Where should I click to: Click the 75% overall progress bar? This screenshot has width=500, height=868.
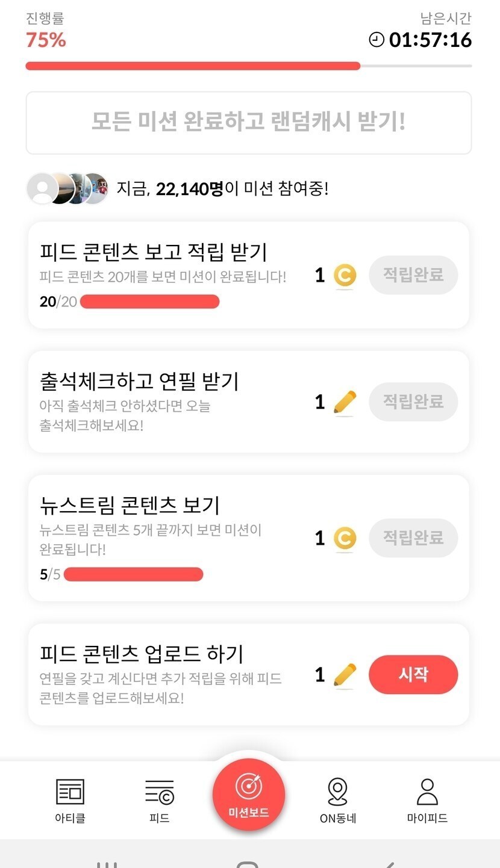coord(248,66)
